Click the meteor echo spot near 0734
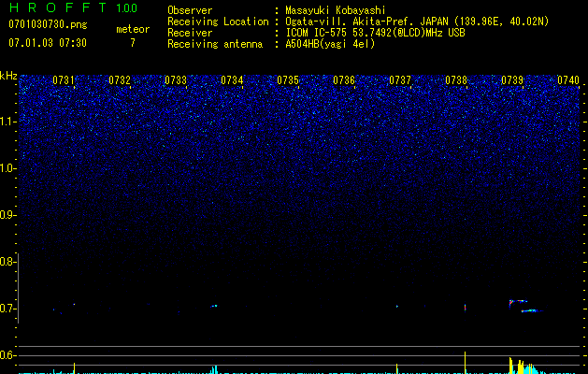588x374 pixels. 214,306
